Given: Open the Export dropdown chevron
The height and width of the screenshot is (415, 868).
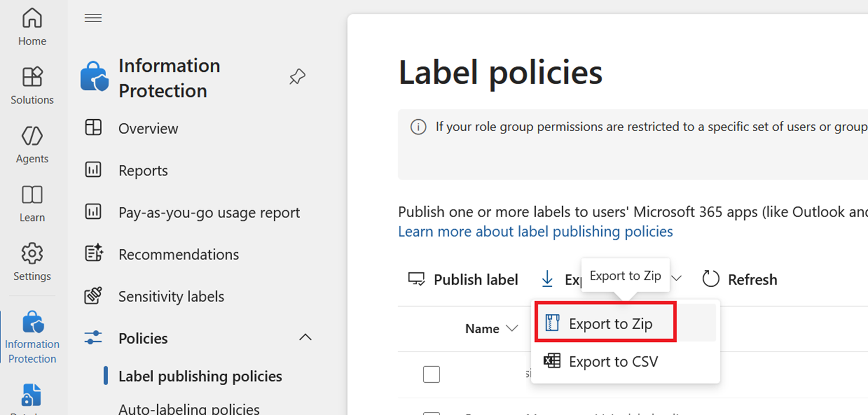Looking at the screenshot, I should 677,279.
